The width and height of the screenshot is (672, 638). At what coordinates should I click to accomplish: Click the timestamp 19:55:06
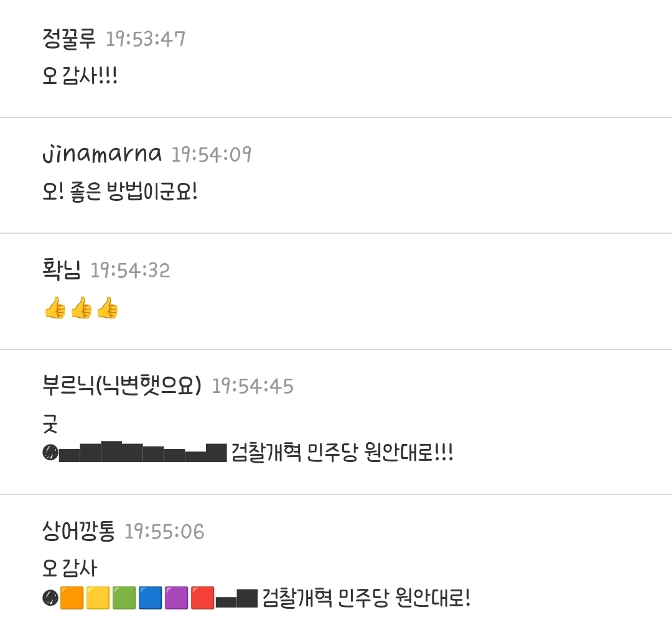[164, 532]
